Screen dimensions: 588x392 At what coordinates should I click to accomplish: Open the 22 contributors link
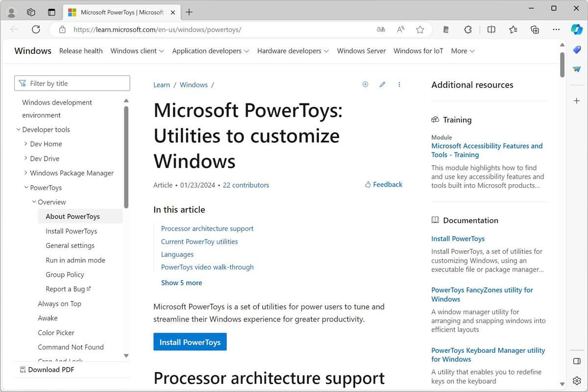coord(246,185)
